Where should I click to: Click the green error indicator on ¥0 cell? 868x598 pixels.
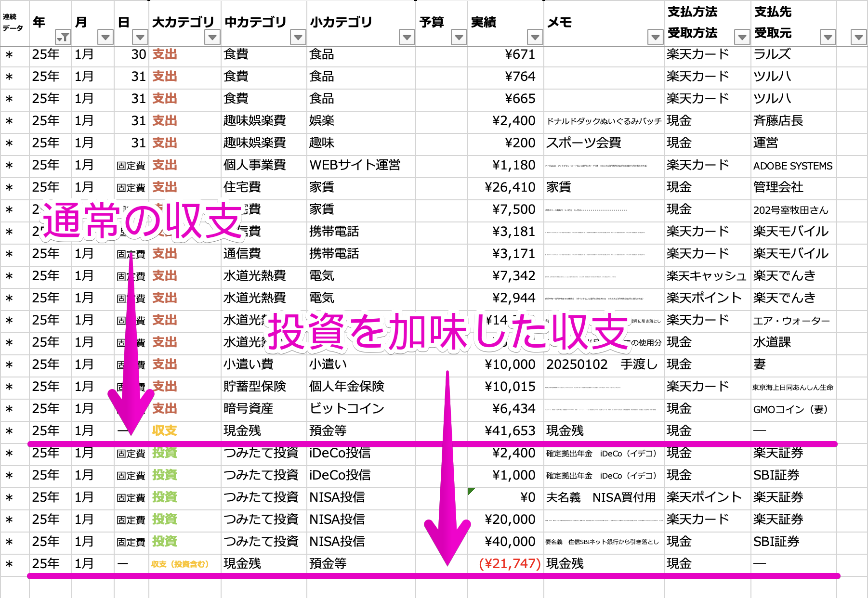[471, 491]
